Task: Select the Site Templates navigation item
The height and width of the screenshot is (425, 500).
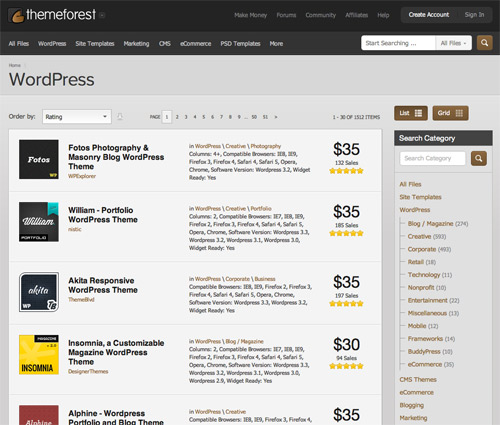Action: click(x=95, y=44)
